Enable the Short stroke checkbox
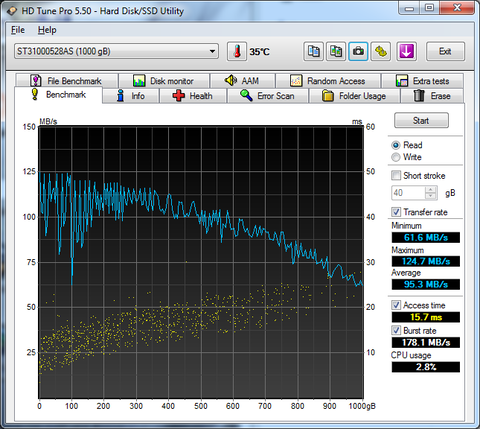The image size is (480, 429). point(396,175)
